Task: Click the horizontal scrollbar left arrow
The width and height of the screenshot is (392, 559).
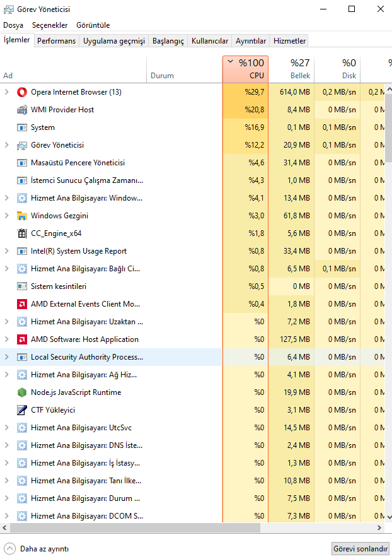Action: point(4,527)
